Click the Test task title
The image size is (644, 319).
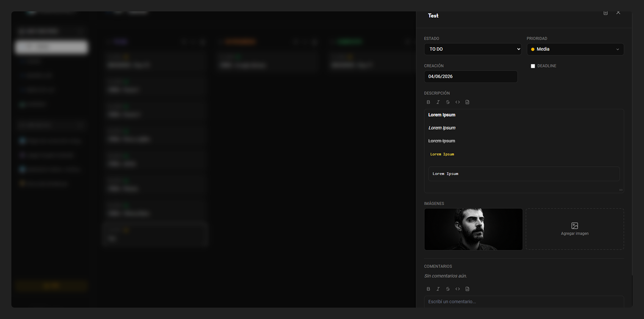(x=433, y=16)
